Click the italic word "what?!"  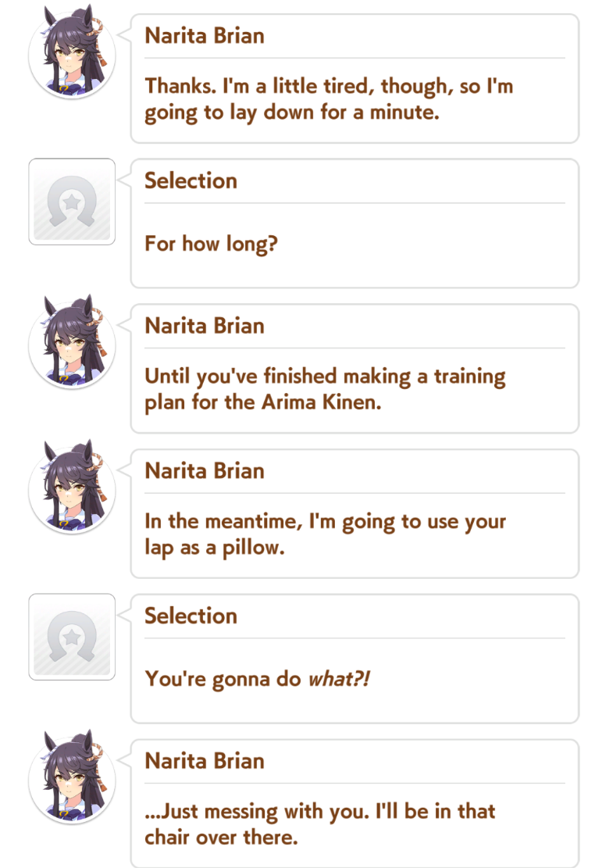(x=338, y=679)
